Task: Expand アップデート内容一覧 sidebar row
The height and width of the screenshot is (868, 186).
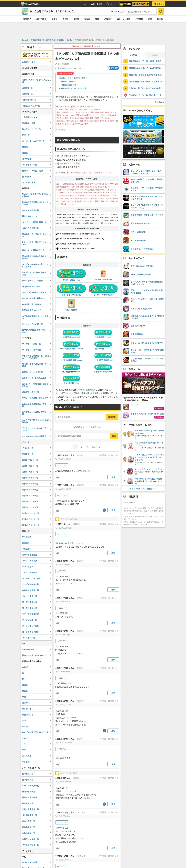Action: point(37,344)
